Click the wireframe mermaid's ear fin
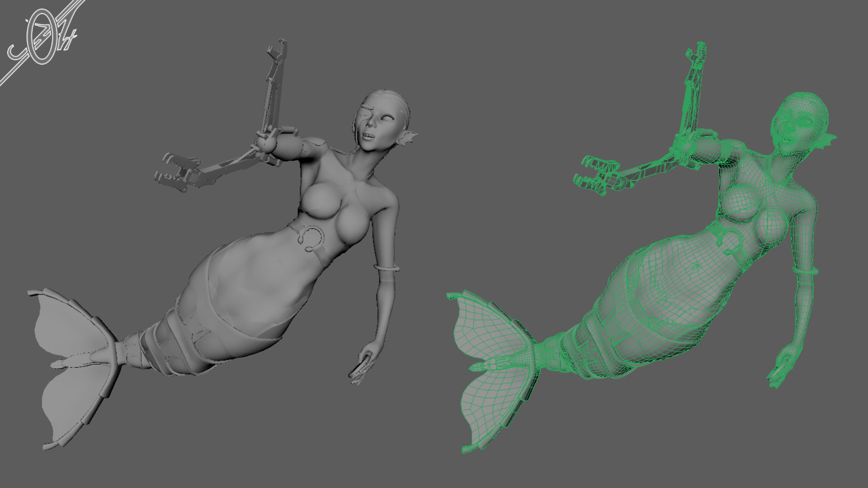The height and width of the screenshot is (488, 868). point(827,141)
